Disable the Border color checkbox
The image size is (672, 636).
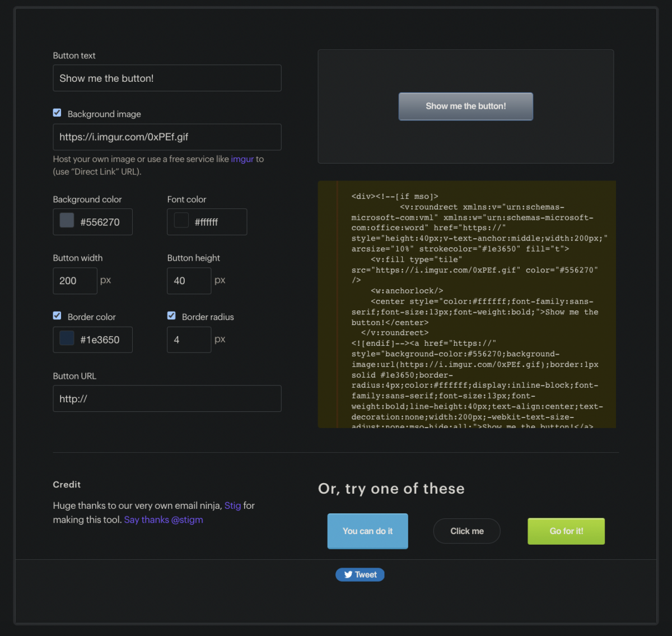[57, 315]
